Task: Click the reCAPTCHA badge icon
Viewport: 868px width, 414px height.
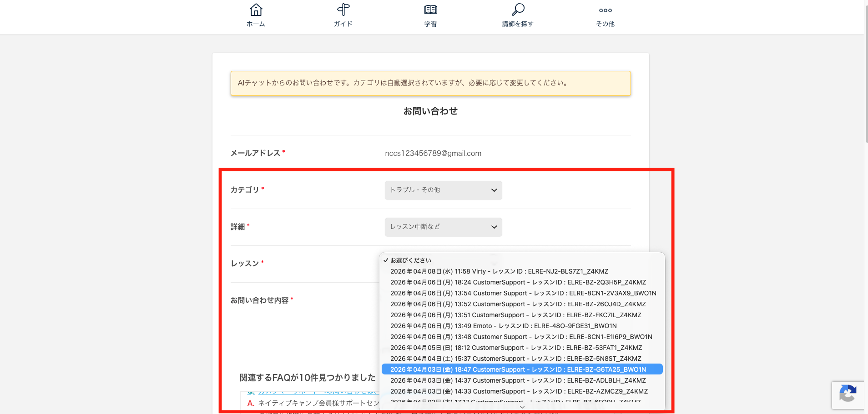Action: pos(848,394)
